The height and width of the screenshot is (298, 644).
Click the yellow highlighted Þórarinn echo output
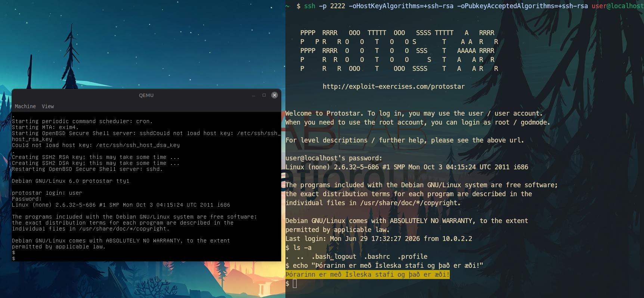(x=368, y=275)
